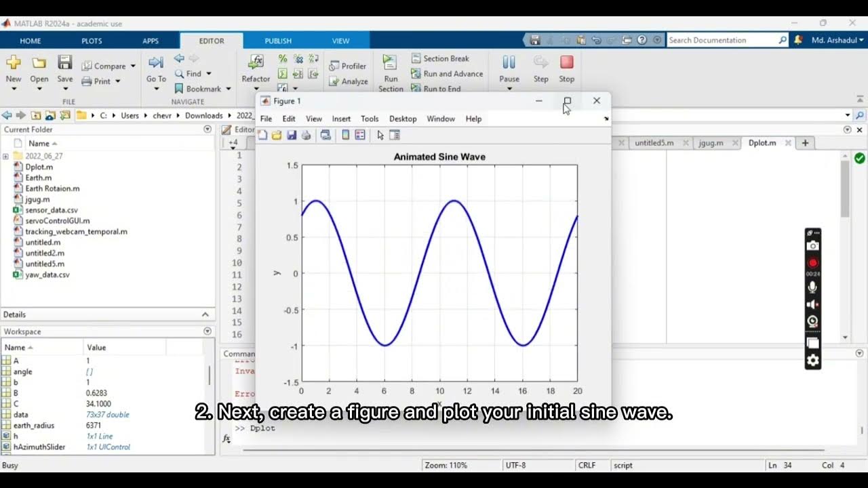
Task: Open the Tools menu in Figure 1
Action: [x=370, y=119]
